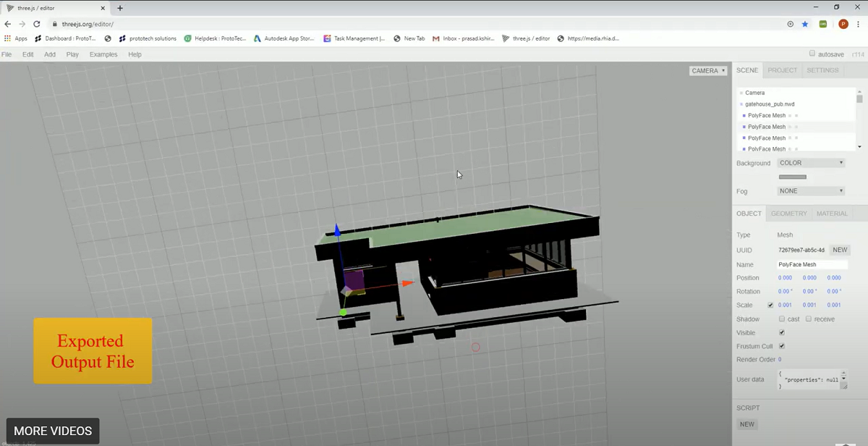Click the blue Z-axis arrow of transform gizmo
The height and width of the screenshot is (446, 868).
pyautogui.click(x=336, y=232)
